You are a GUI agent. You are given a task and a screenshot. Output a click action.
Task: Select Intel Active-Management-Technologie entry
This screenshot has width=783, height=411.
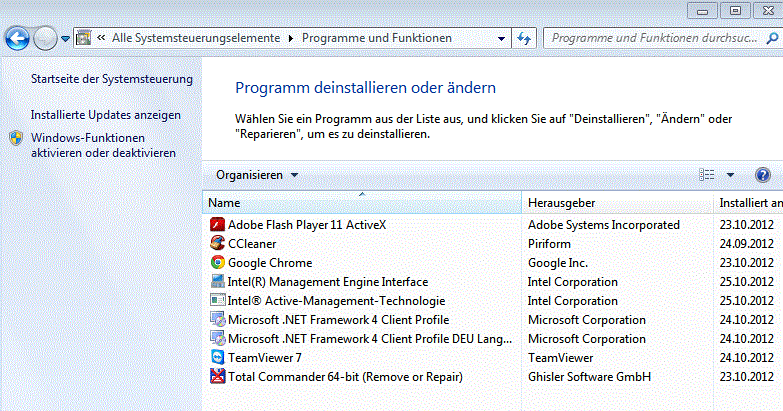tap(336, 301)
